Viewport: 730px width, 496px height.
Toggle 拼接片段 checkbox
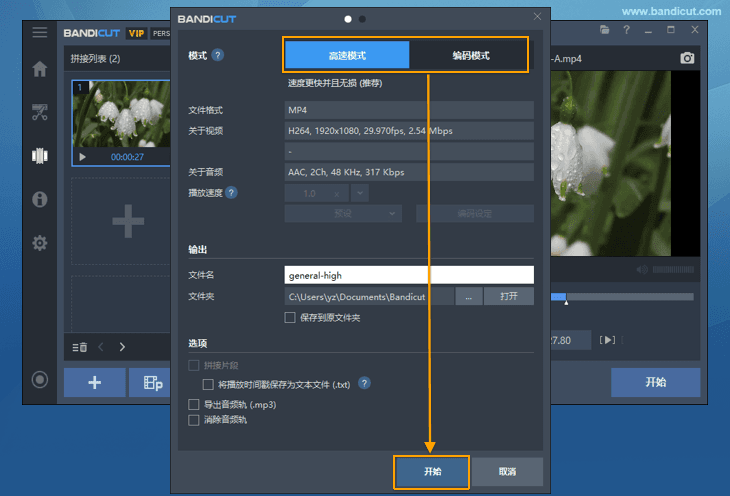[194, 365]
